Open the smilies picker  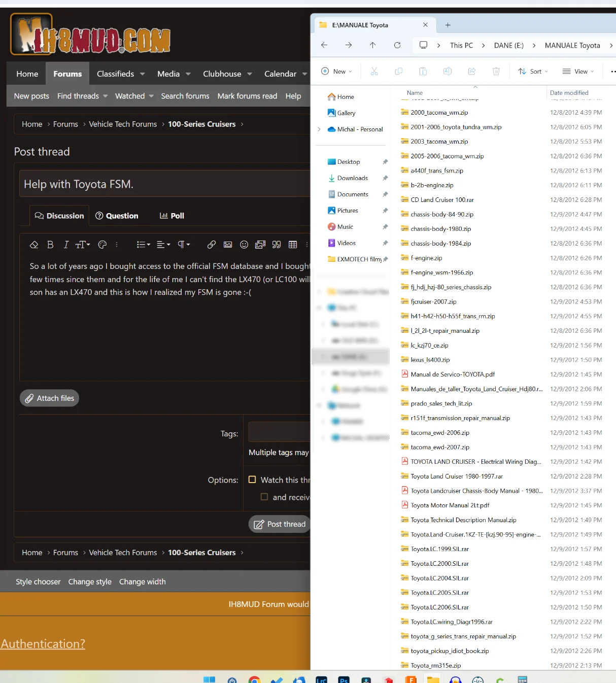(x=244, y=245)
